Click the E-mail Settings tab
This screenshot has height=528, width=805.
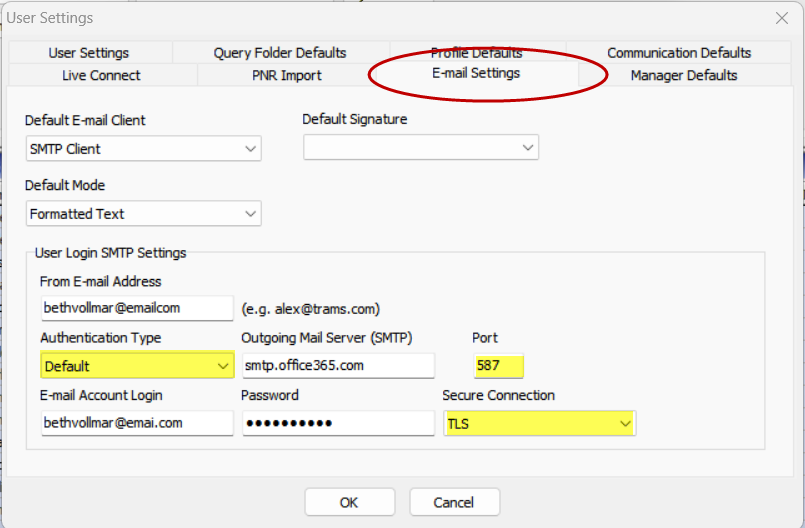[x=475, y=73]
